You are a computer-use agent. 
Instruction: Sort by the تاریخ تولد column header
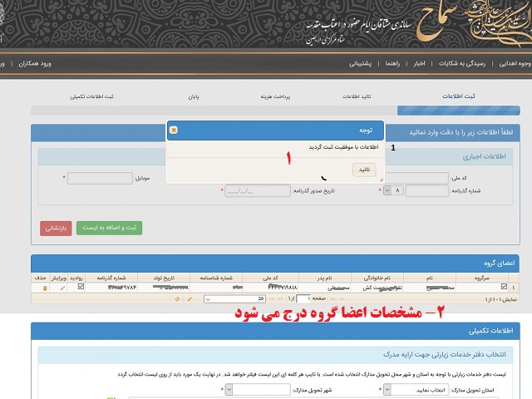point(164,278)
